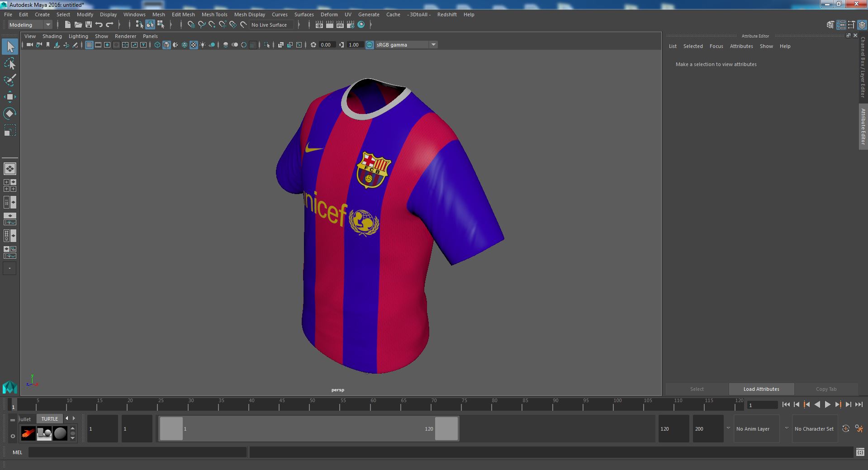Render the current frame

[x=330, y=25]
